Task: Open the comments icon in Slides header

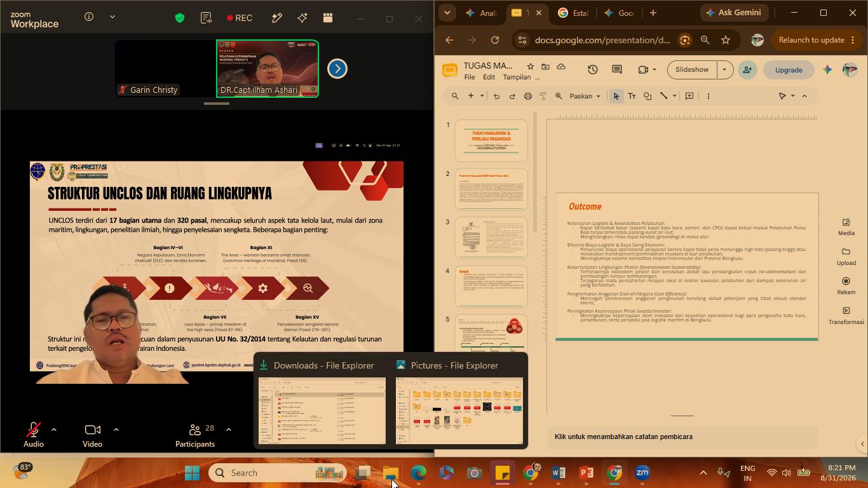Action: [x=616, y=70]
